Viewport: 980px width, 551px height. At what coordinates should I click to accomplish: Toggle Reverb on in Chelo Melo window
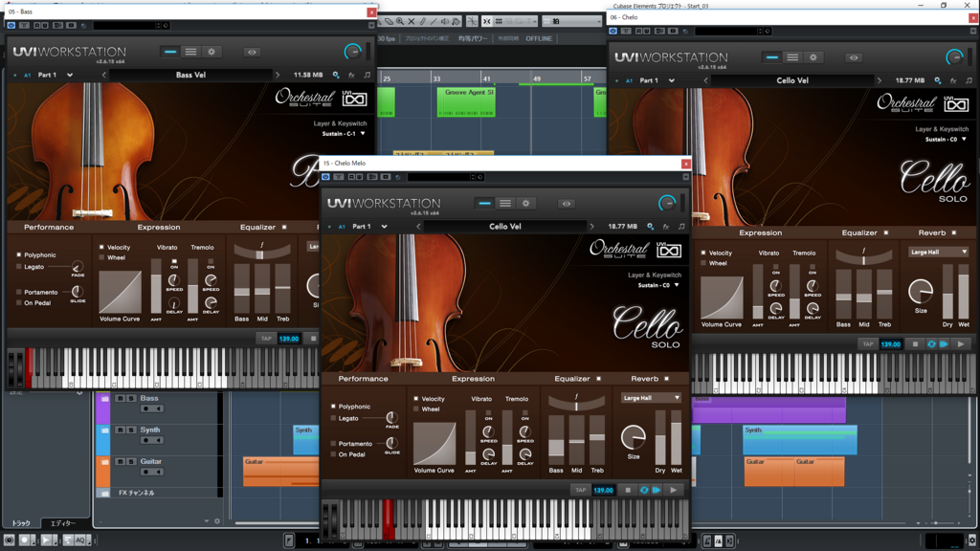pos(667,379)
